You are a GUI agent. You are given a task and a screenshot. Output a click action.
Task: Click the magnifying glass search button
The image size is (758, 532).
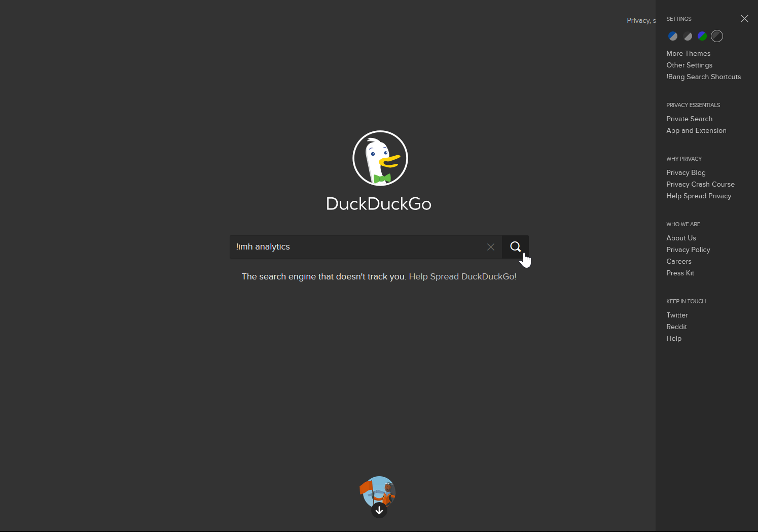515,247
